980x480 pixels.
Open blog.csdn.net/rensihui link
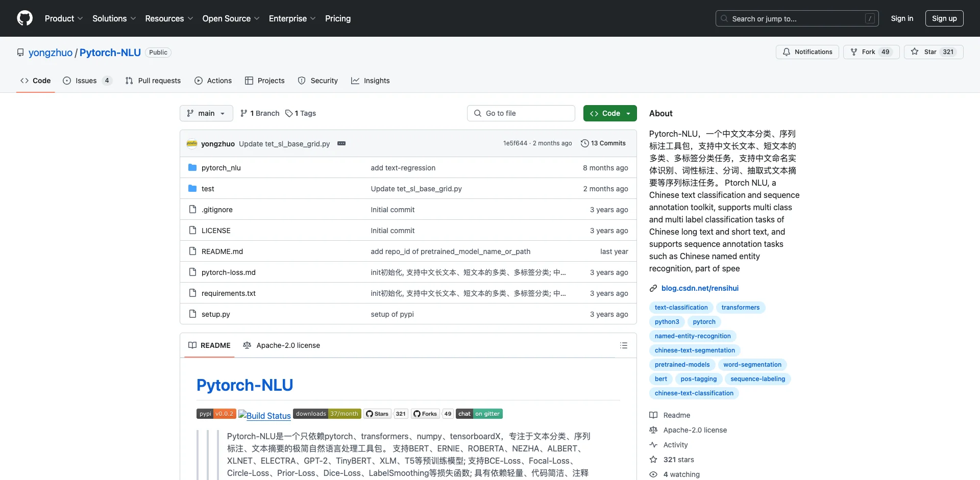coord(700,288)
